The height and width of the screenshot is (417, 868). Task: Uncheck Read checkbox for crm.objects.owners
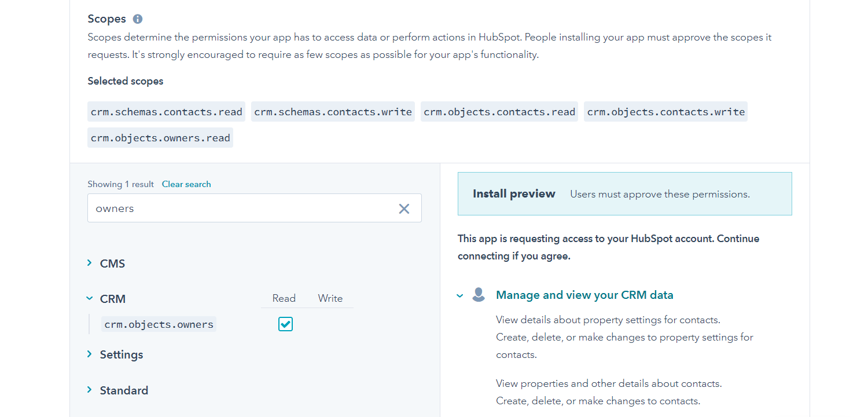(285, 324)
